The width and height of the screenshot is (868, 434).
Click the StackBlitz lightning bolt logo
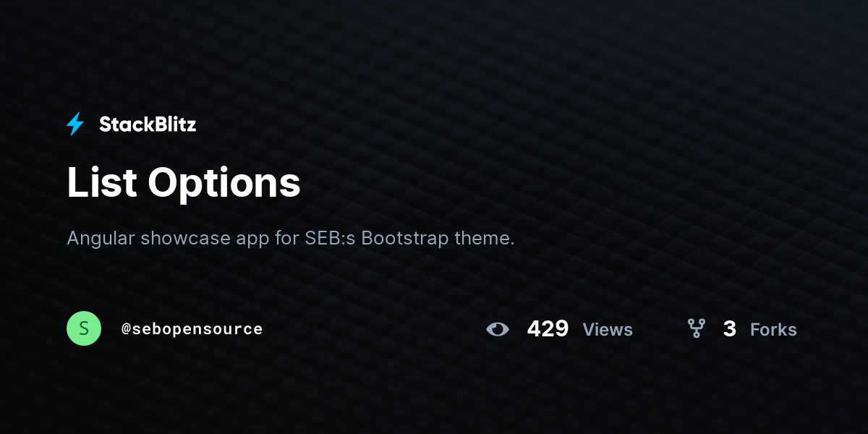(75, 124)
